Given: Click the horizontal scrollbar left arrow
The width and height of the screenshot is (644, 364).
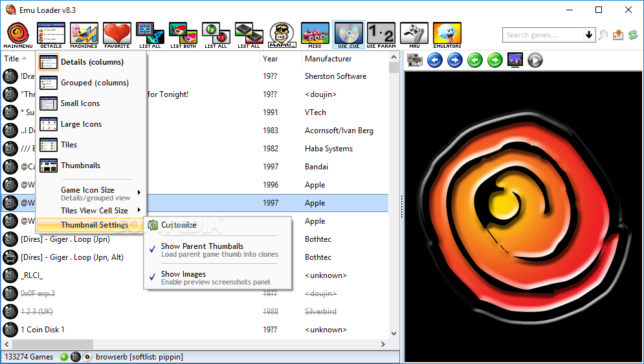Looking at the screenshot, I should 6,345.
